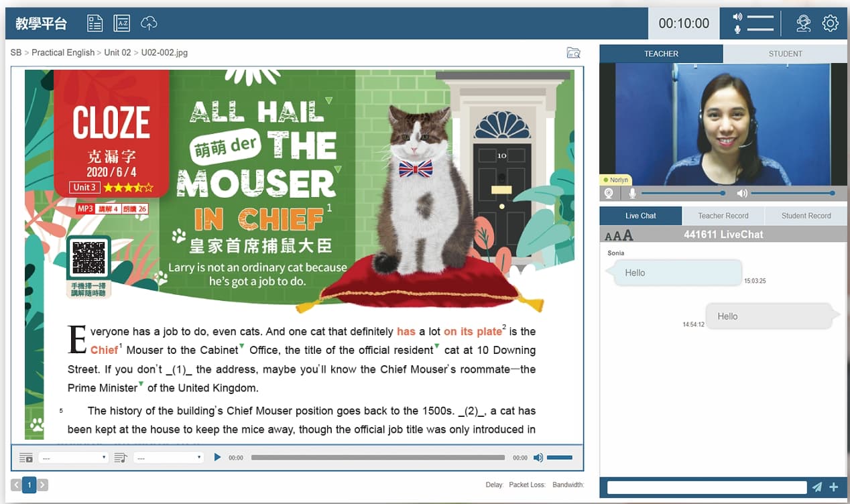The image size is (850, 504).
Task: Click the 'Hello' message from Sonia
Action: click(x=678, y=273)
